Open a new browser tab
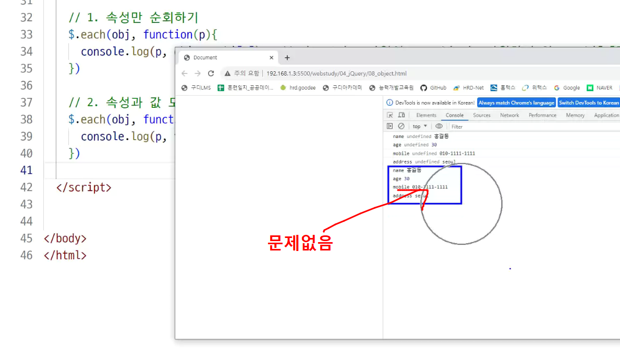Image resolution: width=620 pixels, height=364 pixels. pos(287,58)
